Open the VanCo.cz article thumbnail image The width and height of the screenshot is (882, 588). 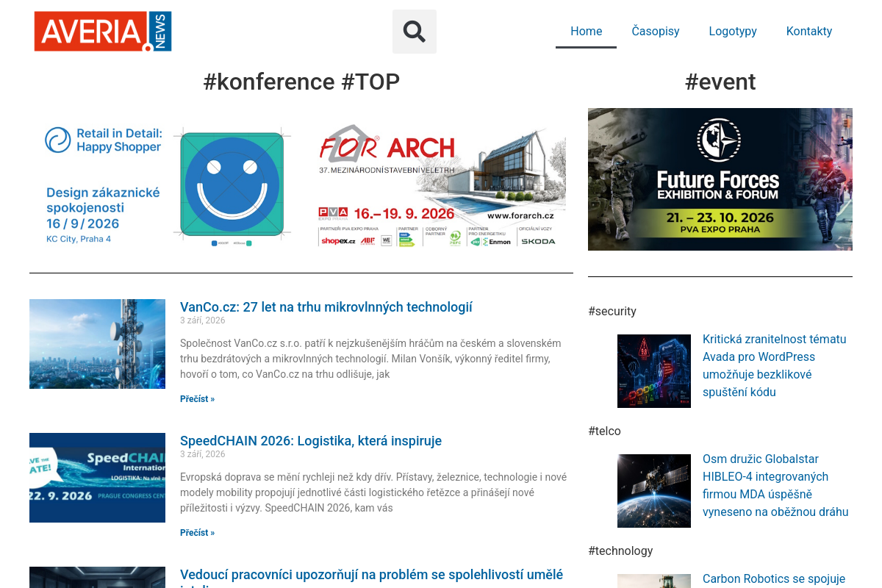point(97,344)
